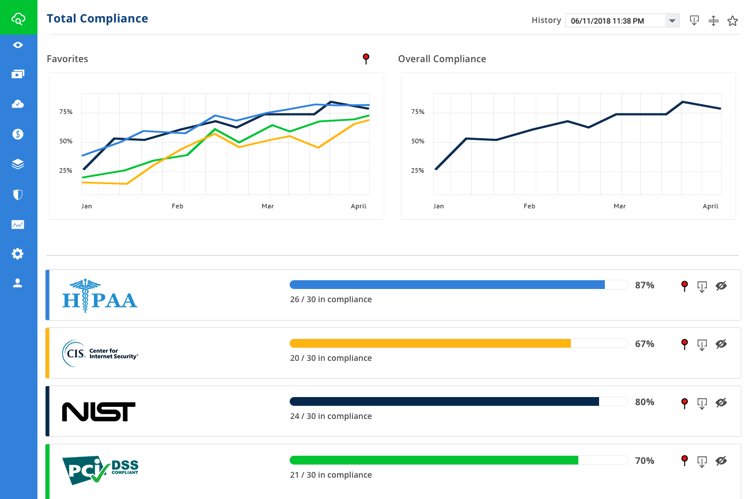Open the layers stack icon in sidebar
Screen dimensions: 750x499
18,164
